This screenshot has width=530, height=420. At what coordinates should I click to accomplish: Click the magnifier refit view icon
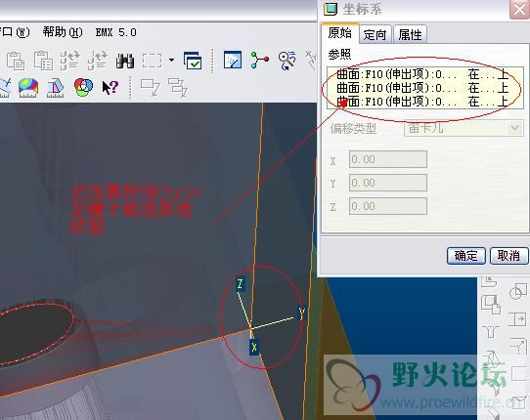tap(287, 61)
